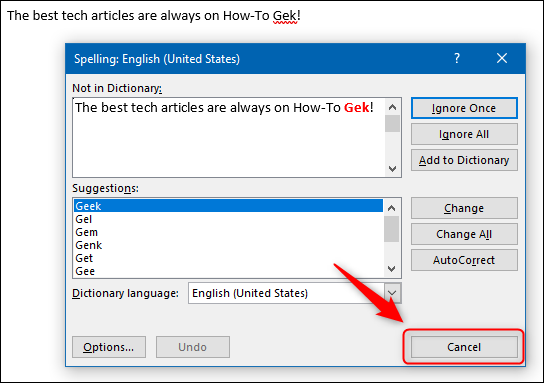
Task: Click down arrow in Not in Dictionary box
Action: 392,169
